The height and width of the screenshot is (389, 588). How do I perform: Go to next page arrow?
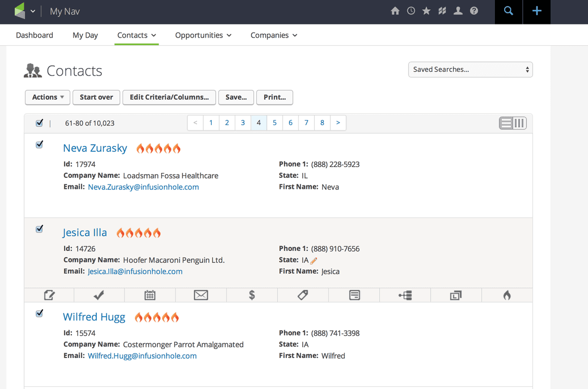[338, 123]
